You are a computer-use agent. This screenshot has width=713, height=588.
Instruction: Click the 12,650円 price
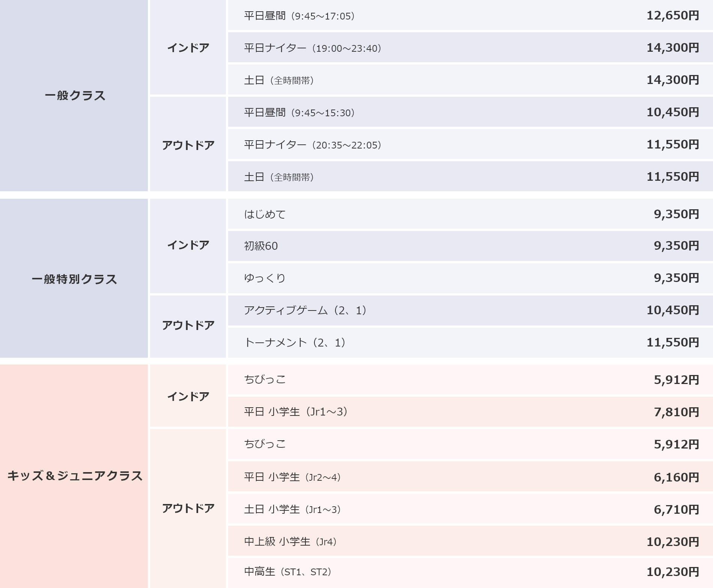click(672, 15)
